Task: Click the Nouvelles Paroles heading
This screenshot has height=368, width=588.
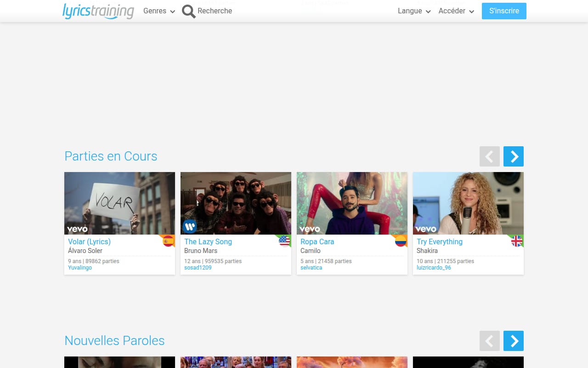Action: 114,341
